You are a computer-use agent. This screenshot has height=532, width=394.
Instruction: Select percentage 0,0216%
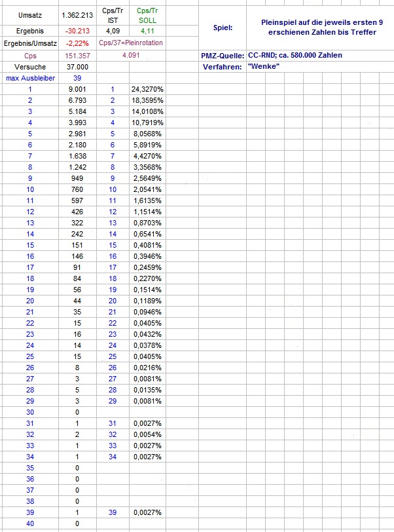pos(147,368)
